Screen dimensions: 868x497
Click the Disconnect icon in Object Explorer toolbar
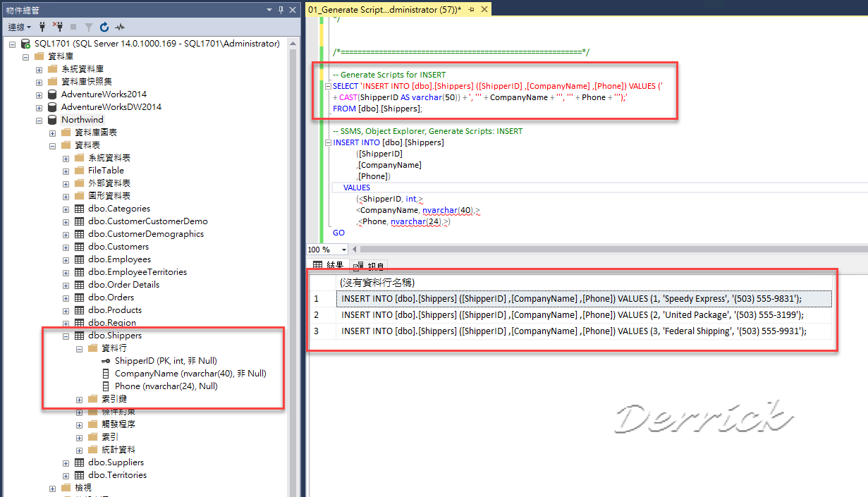(x=59, y=27)
